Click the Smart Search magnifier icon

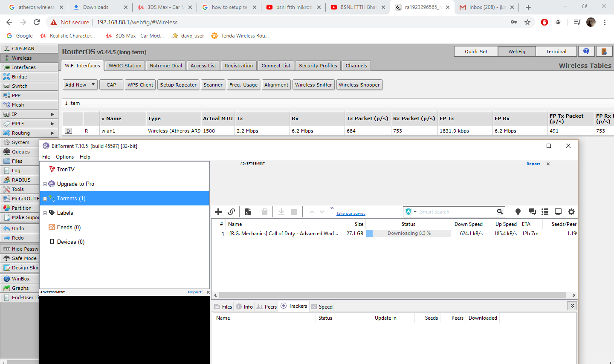(x=500, y=212)
